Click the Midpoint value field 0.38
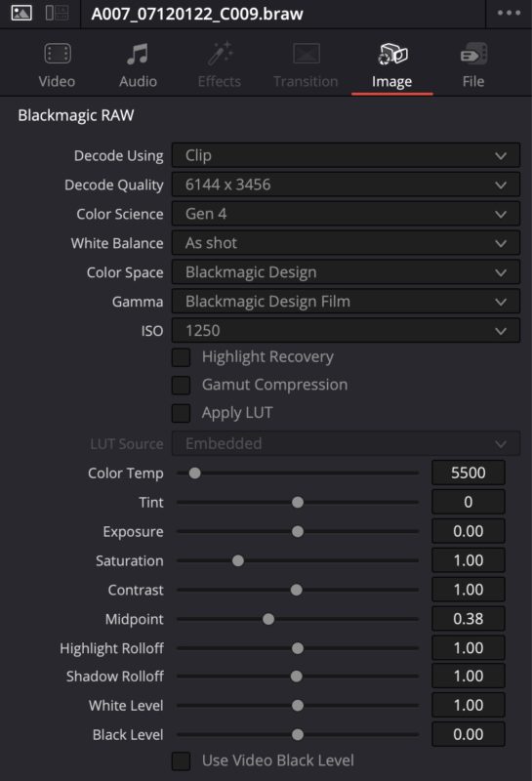This screenshot has width=532, height=781. pyautogui.click(x=469, y=619)
